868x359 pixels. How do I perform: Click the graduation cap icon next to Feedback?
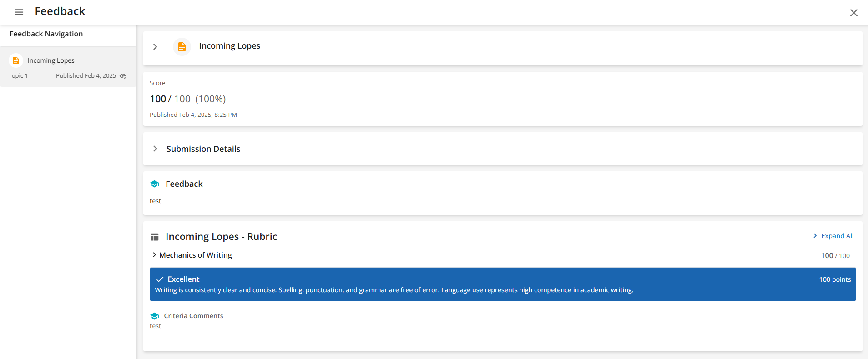click(x=155, y=184)
